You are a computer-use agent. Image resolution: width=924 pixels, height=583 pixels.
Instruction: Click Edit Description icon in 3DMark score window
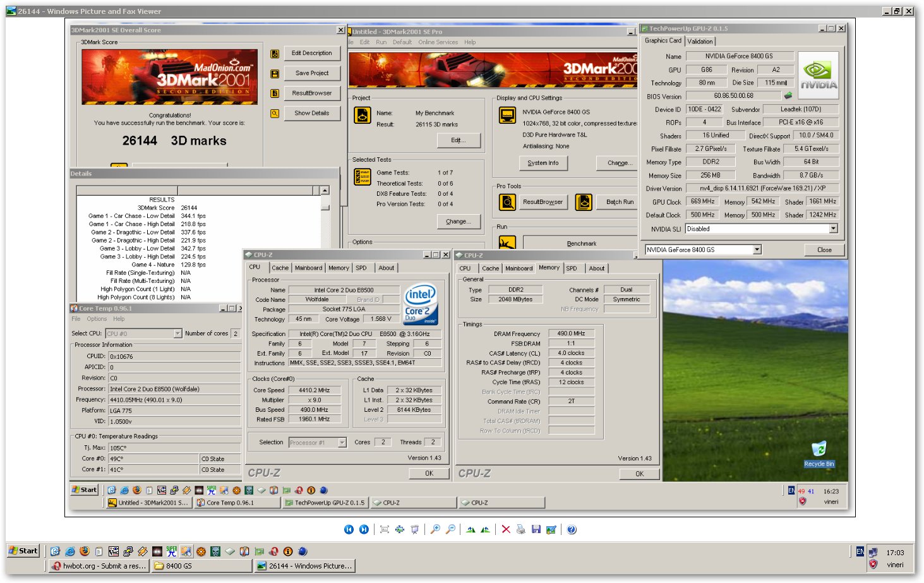[x=275, y=54]
